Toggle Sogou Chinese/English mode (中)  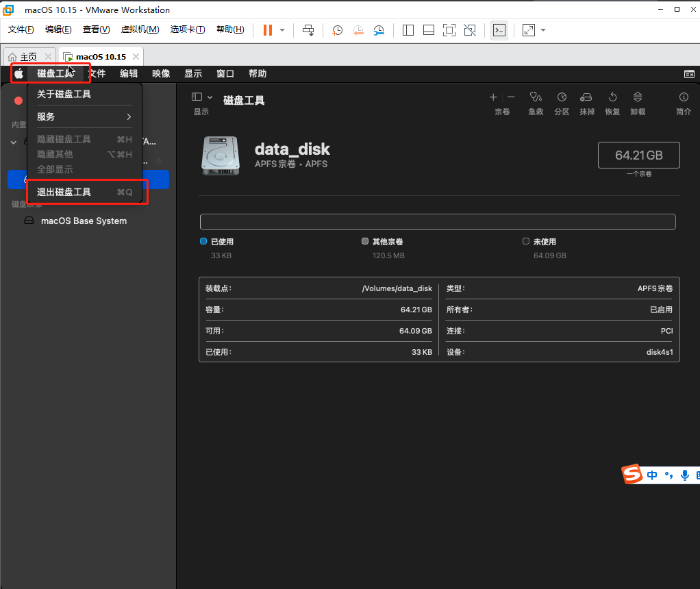[652, 475]
